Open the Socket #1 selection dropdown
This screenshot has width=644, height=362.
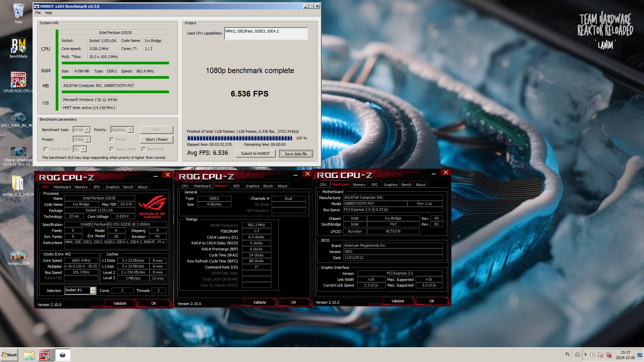click(80, 290)
